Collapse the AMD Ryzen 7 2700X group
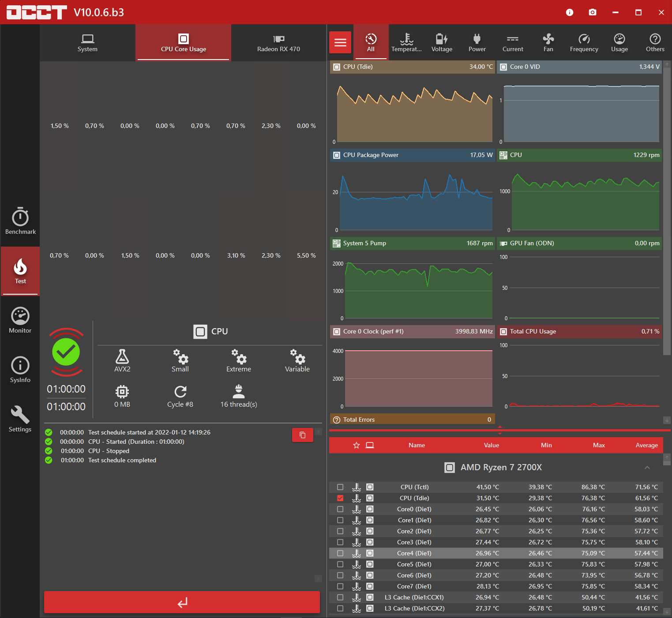 click(647, 468)
